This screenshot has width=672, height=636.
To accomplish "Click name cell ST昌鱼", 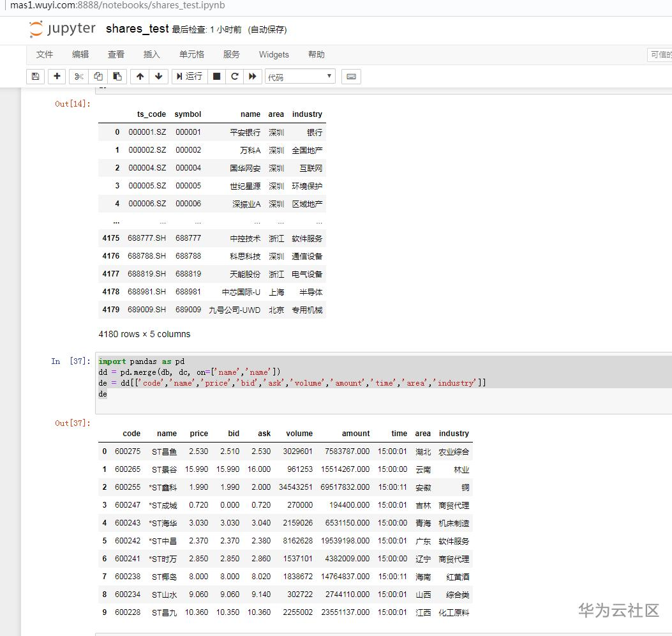I will pos(164,451).
